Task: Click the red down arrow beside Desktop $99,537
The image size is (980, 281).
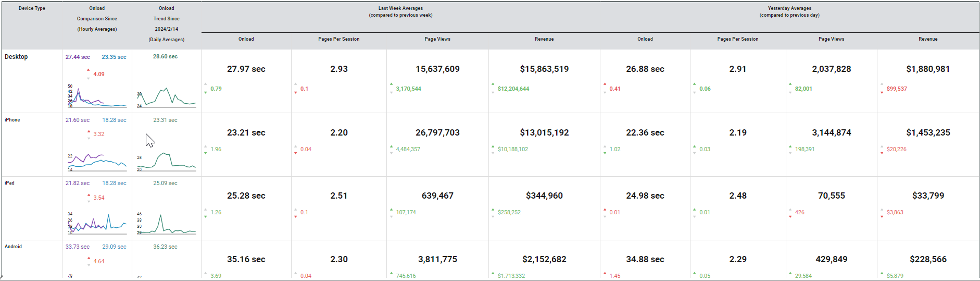Action: 882,93
